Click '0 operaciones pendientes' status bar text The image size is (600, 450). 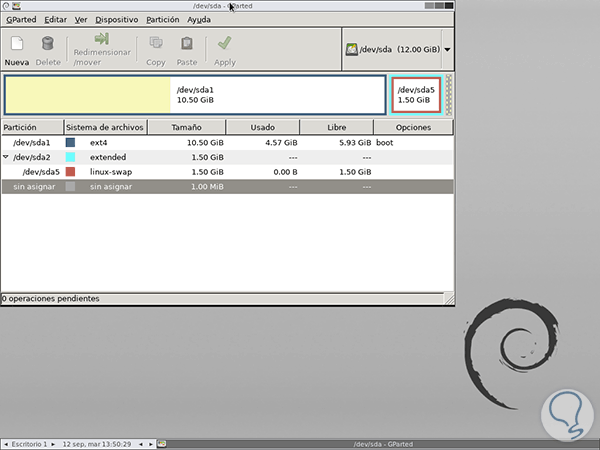[x=50, y=298]
